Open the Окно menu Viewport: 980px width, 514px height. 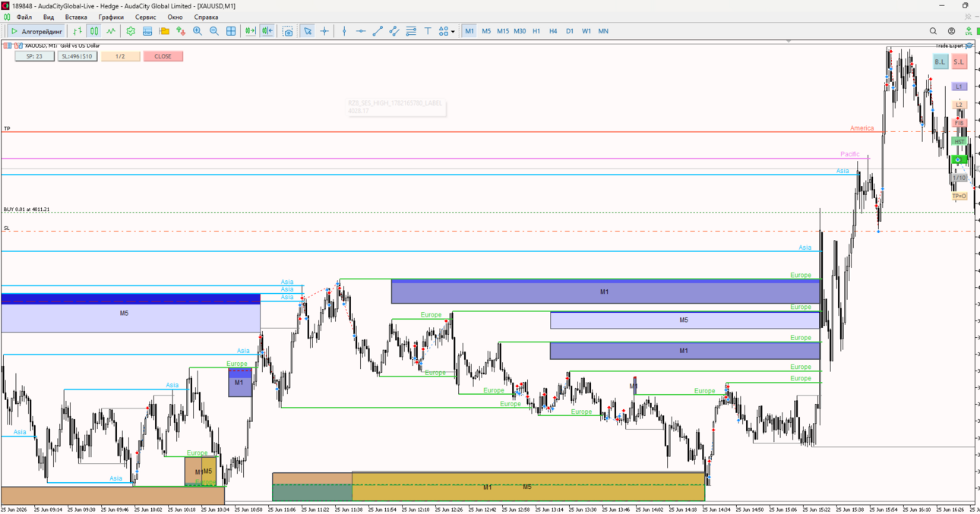pyautogui.click(x=175, y=17)
